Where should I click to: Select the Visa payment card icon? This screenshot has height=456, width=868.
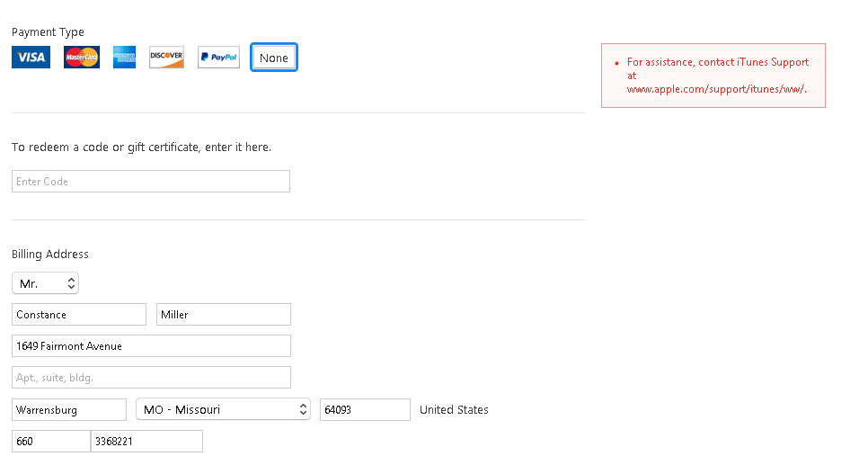(x=31, y=58)
